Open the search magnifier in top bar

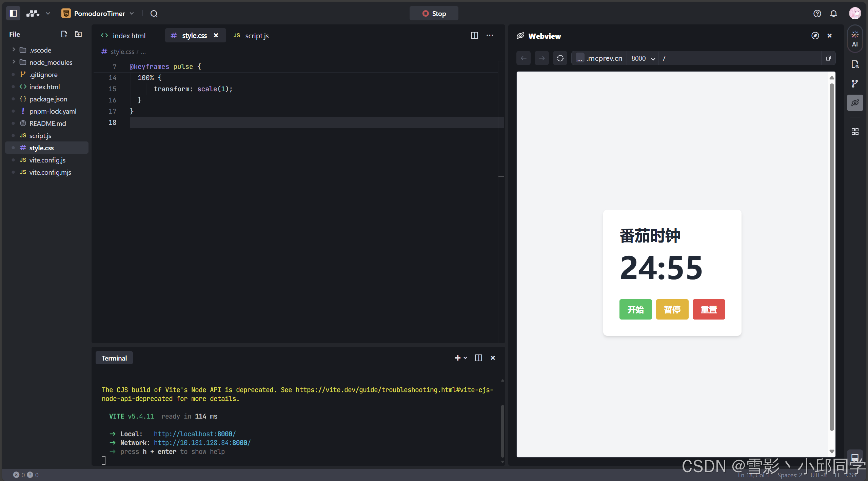tap(154, 14)
